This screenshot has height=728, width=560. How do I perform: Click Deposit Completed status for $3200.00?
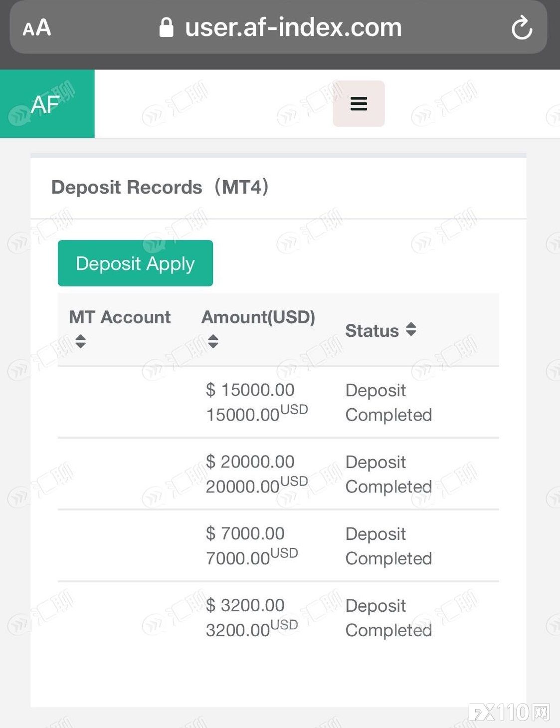click(x=388, y=618)
